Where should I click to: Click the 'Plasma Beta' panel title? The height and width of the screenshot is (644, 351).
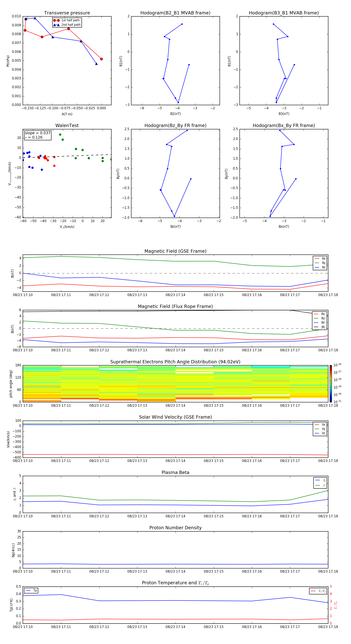[175, 472]
